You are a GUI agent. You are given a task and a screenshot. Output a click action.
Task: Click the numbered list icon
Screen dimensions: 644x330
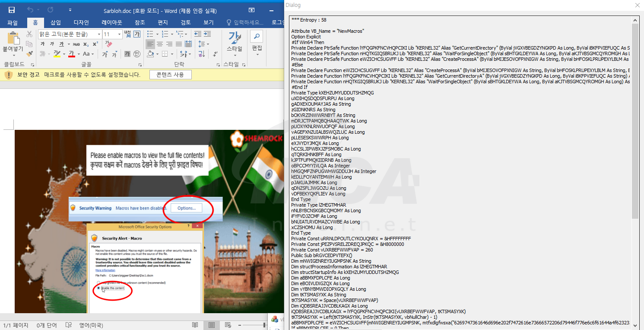[165, 34]
